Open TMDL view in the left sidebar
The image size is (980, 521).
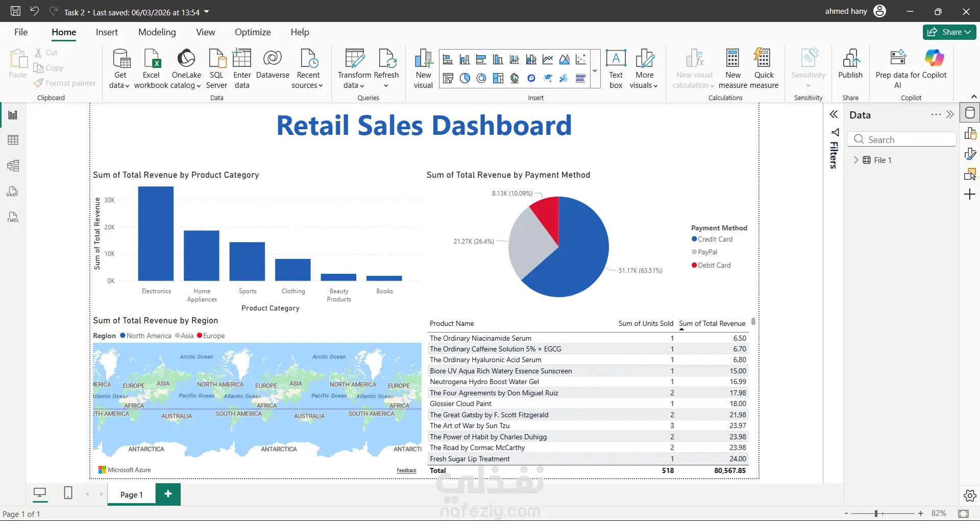(x=13, y=217)
